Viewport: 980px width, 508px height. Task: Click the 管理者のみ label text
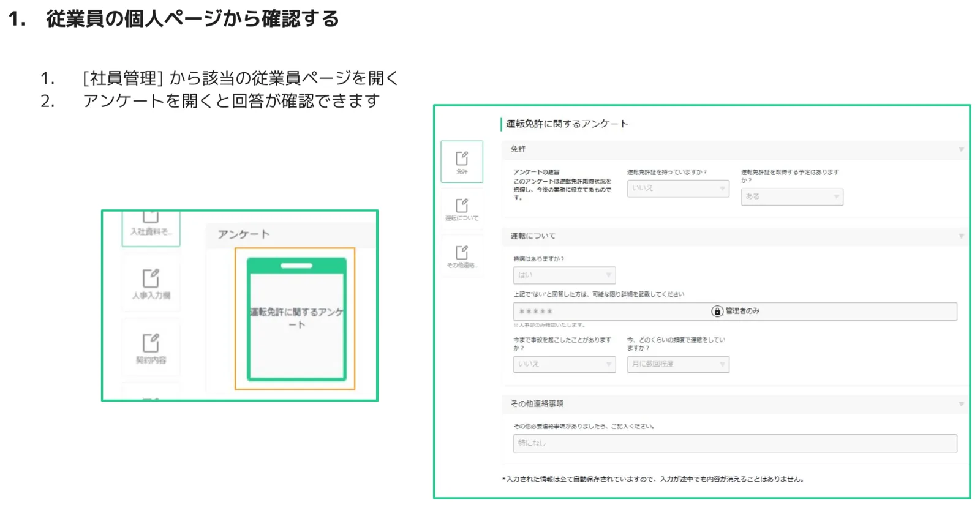[743, 311]
